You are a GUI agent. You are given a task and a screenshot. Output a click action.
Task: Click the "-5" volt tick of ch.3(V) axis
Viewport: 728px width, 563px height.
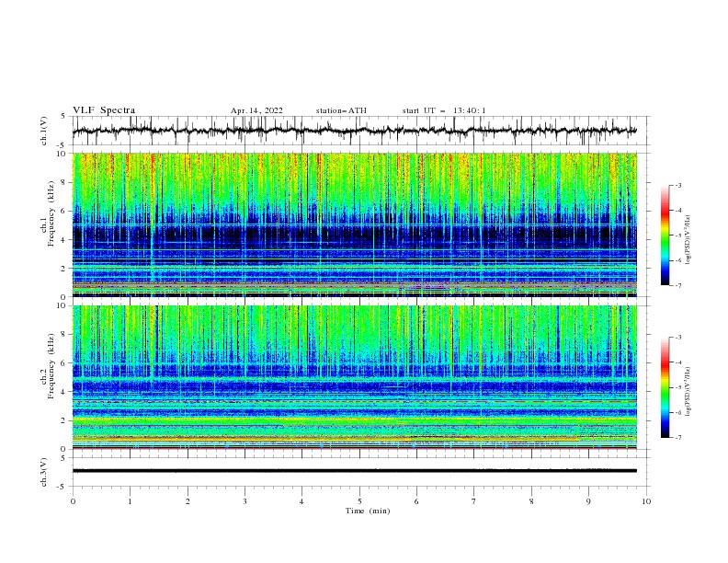click(63, 487)
